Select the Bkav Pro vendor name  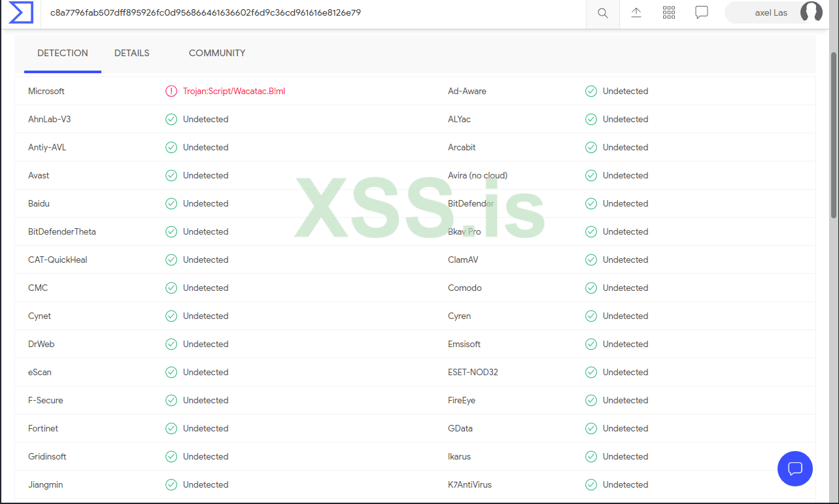pyautogui.click(x=464, y=232)
